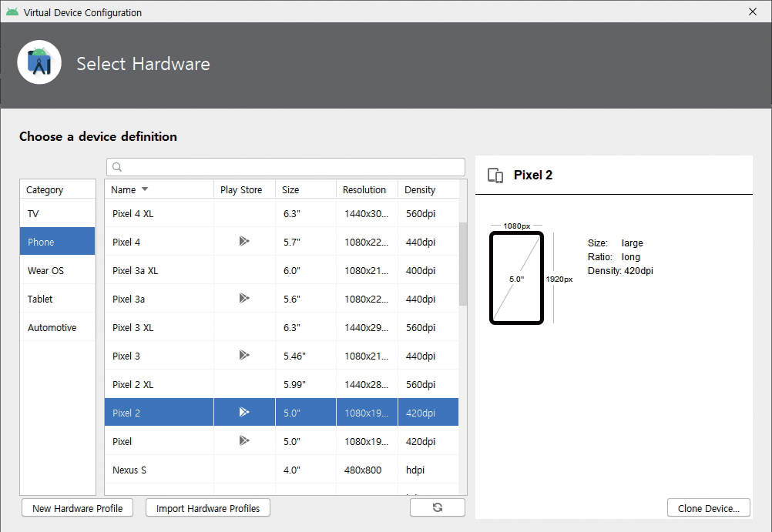
Task: Click the Density: 420dpi detail text
Action: (x=620, y=271)
